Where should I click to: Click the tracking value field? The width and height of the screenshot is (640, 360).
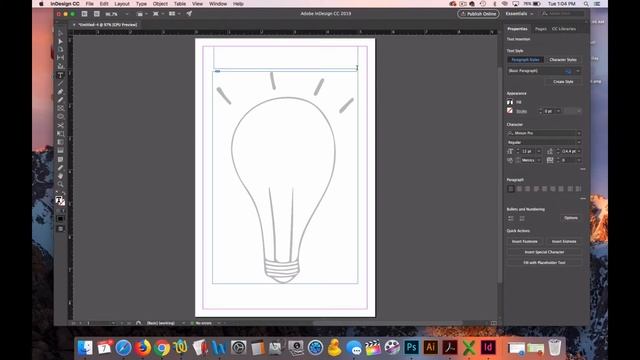click(567, 160)
